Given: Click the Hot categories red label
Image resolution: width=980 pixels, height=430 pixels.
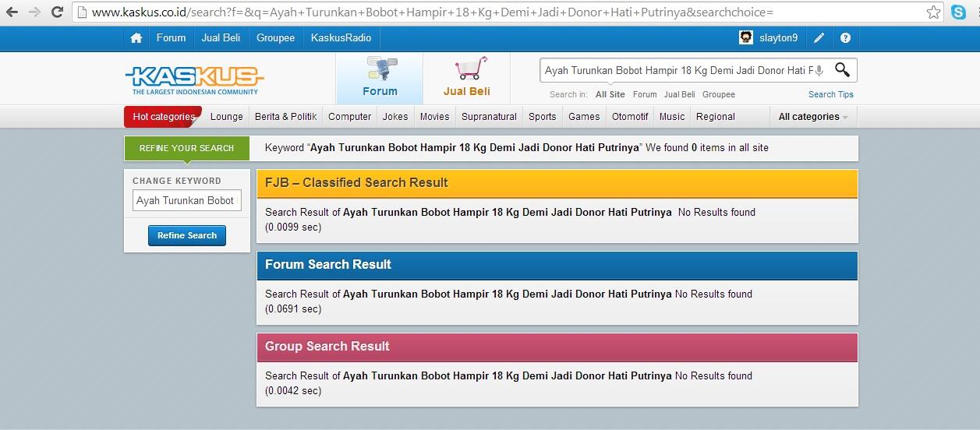Looking at the screenshot, I should 163,117.
